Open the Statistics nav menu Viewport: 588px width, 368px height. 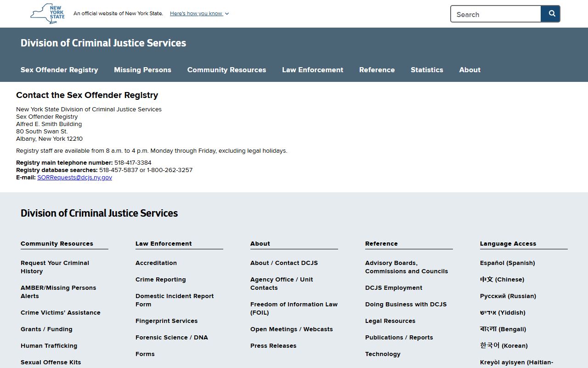click(427, 70)
